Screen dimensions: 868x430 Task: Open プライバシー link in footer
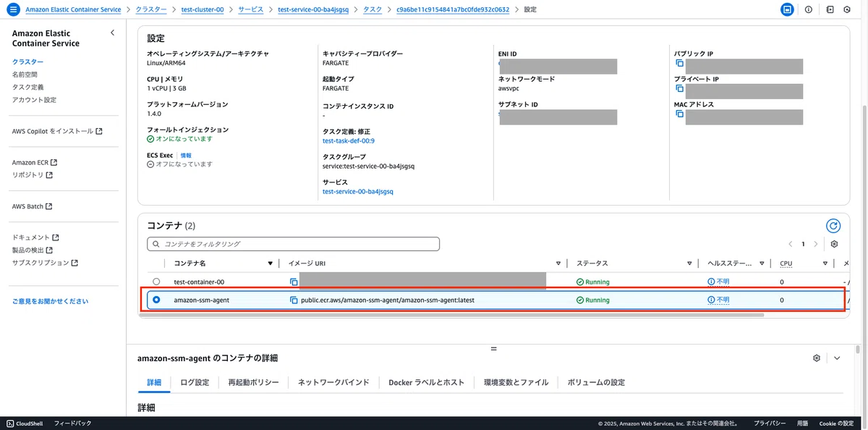(770, 423)
